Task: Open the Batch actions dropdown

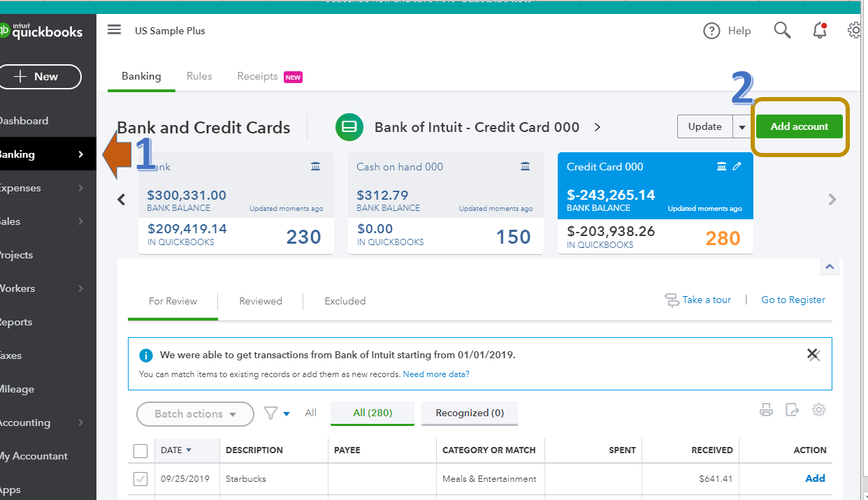Action: (x=195, y=414)
